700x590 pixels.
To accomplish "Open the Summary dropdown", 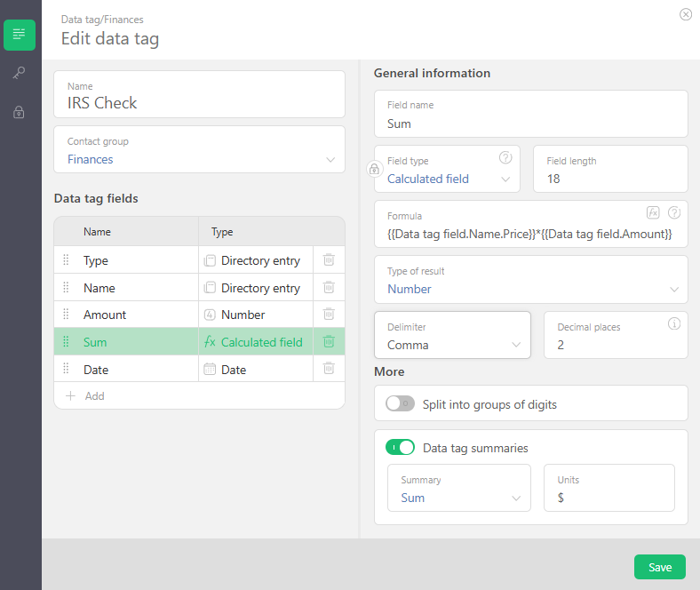I will [x=459, y=488].
